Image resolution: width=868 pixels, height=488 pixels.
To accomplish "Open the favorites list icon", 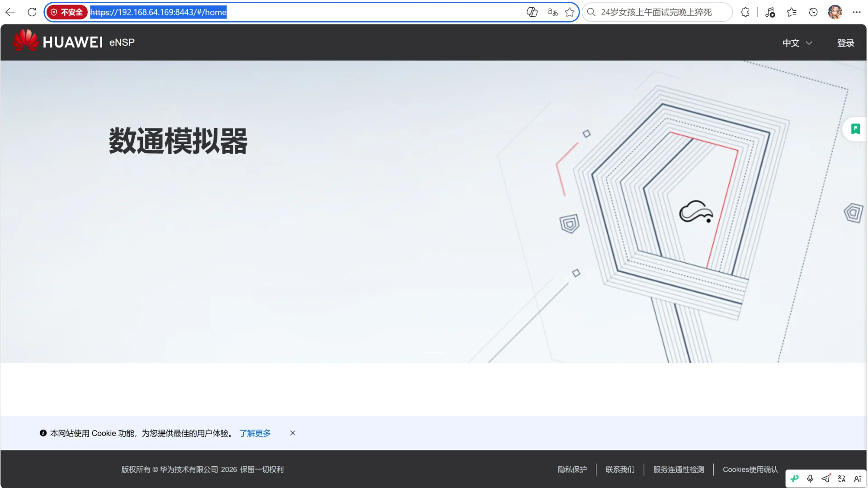I will [792, 12].
